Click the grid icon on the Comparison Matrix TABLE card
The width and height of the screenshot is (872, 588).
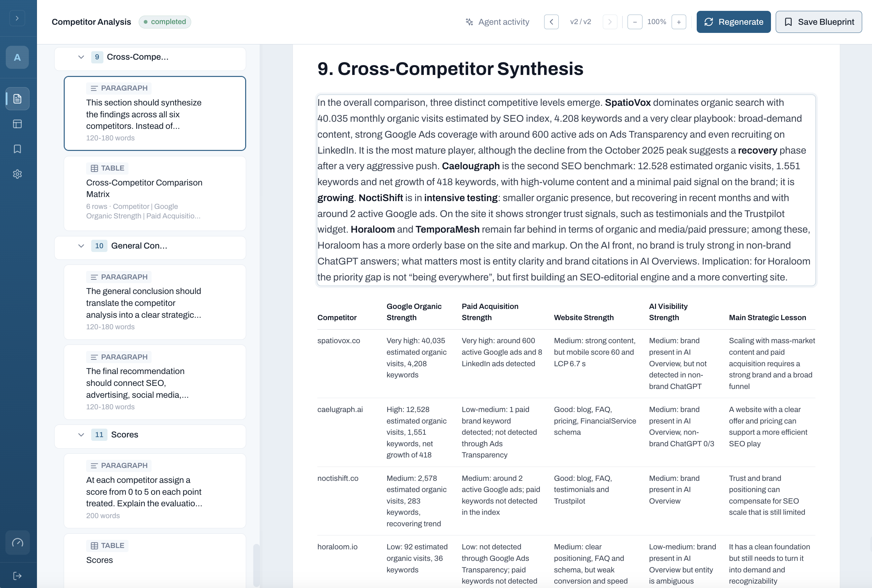pyautogui.click(x=95, y=169)
